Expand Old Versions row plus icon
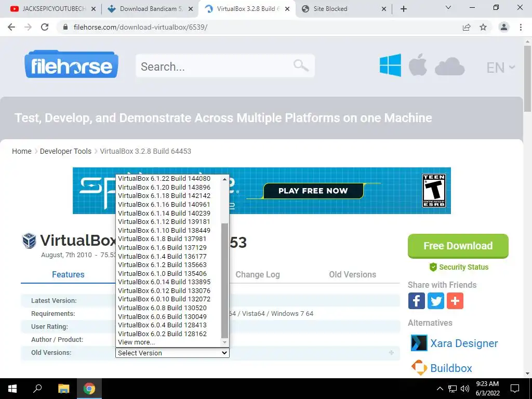The image size is (532, 399). [x=391, y=353]
